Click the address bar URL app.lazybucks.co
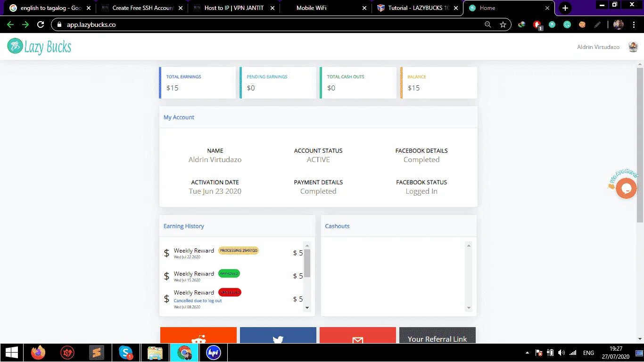The height and width of the screenshot is (362, 644). click(x=91, y=25)
